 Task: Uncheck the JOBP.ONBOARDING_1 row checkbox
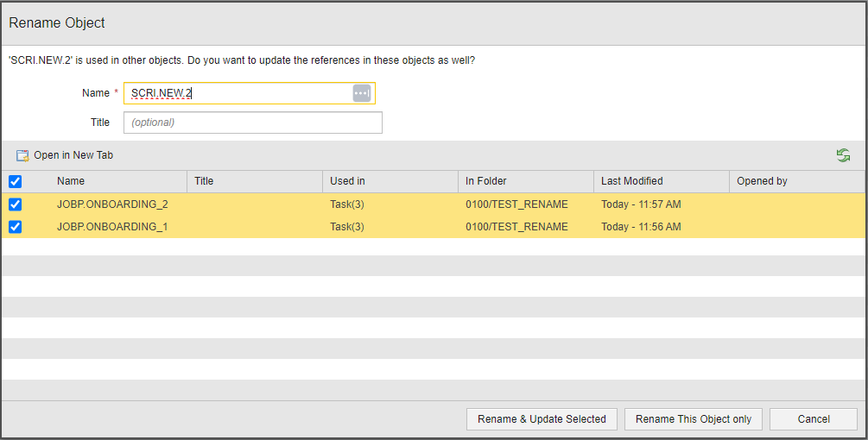[x=15, y=227]
